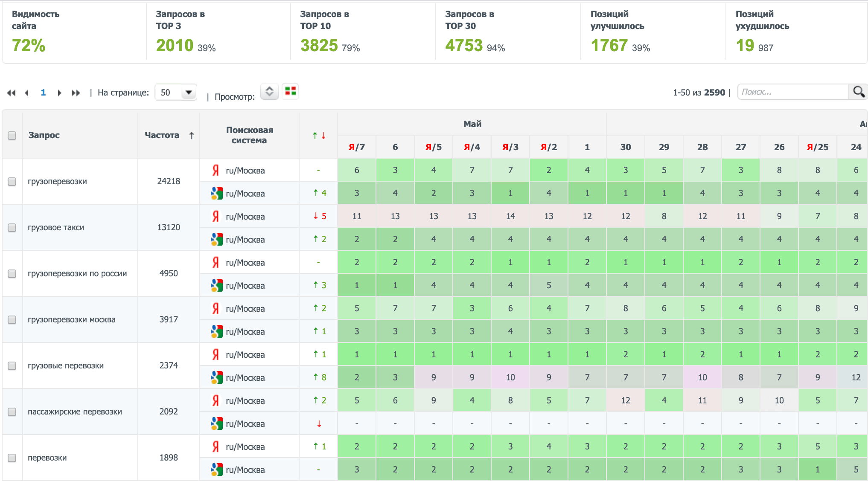The width and height of the screenshot is (868, 481).
Task: Toggle the select-all checkbox in header
Action: [x=12, y=136]
